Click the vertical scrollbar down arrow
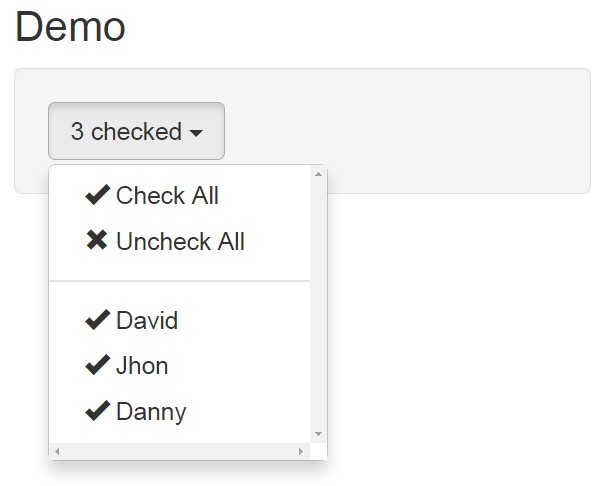This screenshot has width=602, height=486. point(318,434)
